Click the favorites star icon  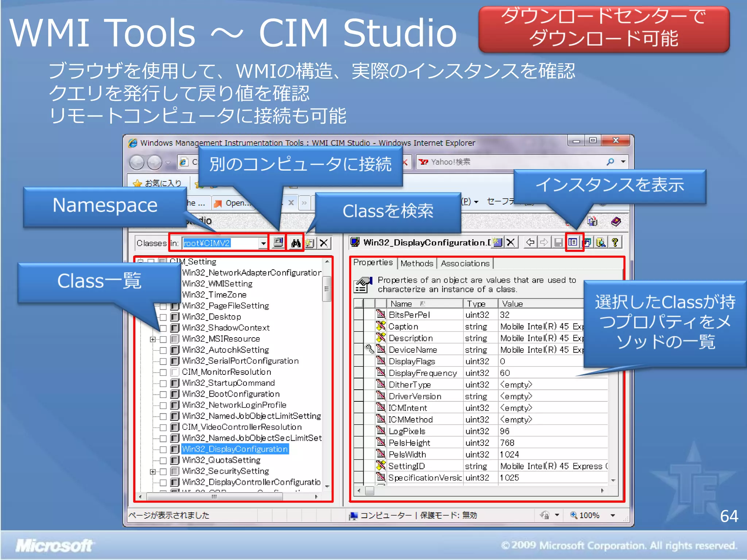pos(138,183)
